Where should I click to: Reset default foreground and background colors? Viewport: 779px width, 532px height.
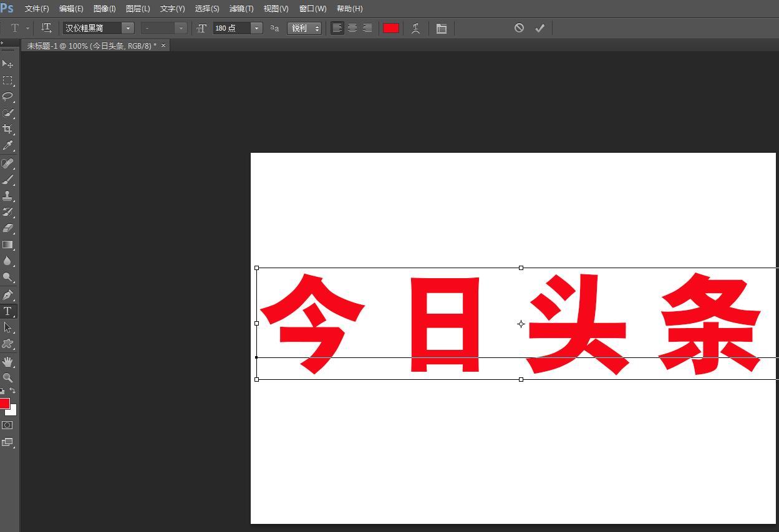click(x=2, y=390)
